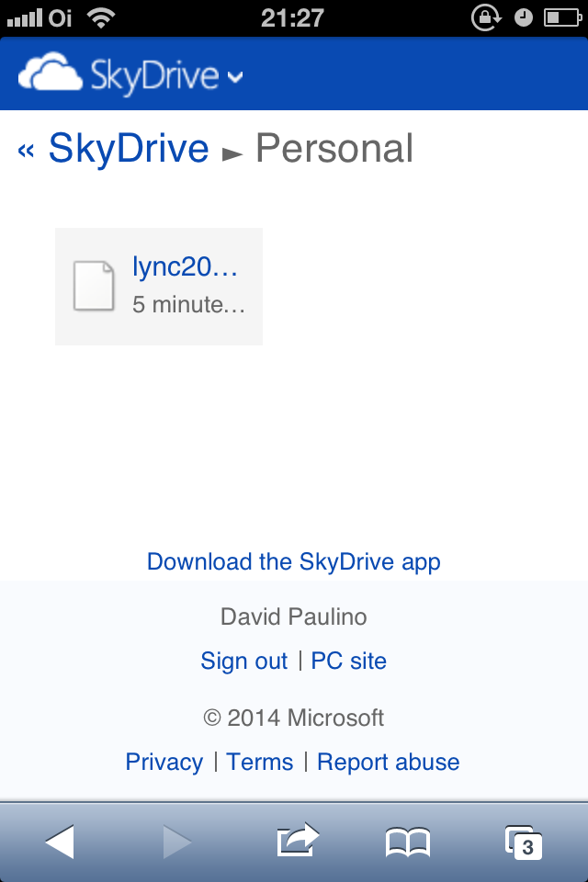Open the SkyDrive breadcrumb link
The image size is (588, 882).
129,149
